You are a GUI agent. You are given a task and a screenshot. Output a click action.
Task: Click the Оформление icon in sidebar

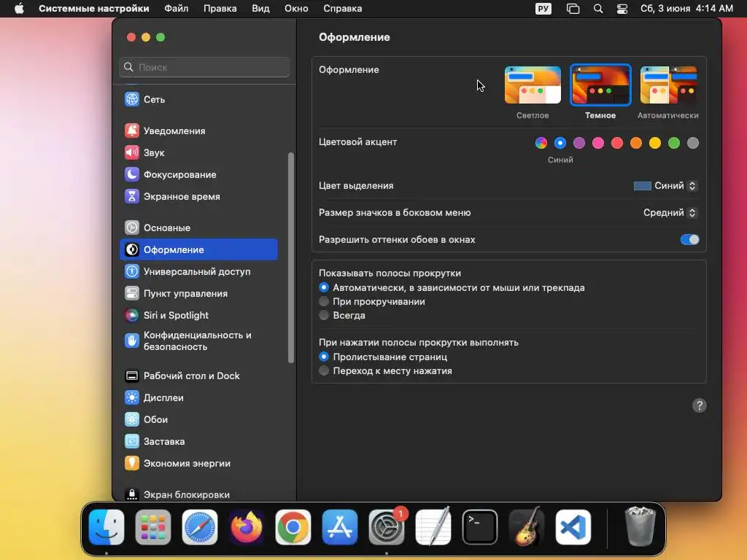[132, 249]
